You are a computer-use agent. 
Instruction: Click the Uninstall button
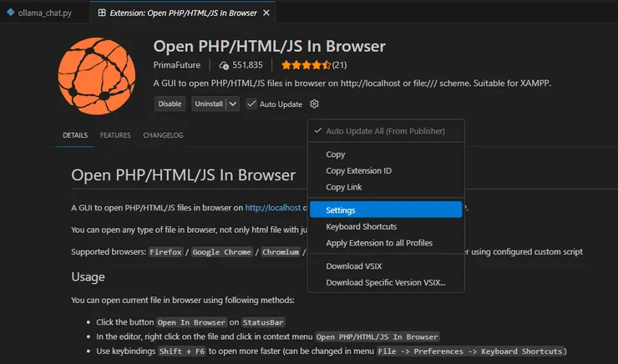coord(209,104)
